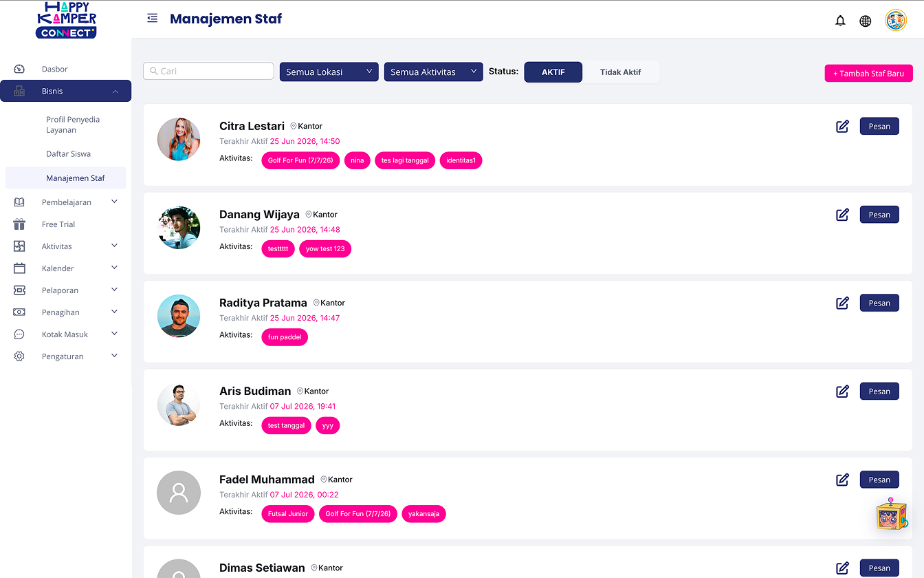Open the Semua Aktivitas dropdown
This screenshot has height=578, width=924.
point(434,72)
